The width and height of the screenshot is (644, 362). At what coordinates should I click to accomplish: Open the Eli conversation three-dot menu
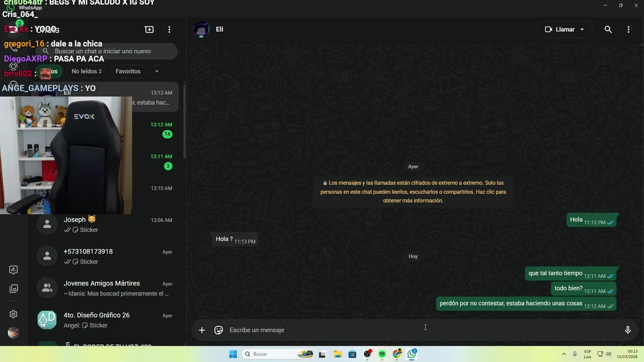tap(628, 30)
